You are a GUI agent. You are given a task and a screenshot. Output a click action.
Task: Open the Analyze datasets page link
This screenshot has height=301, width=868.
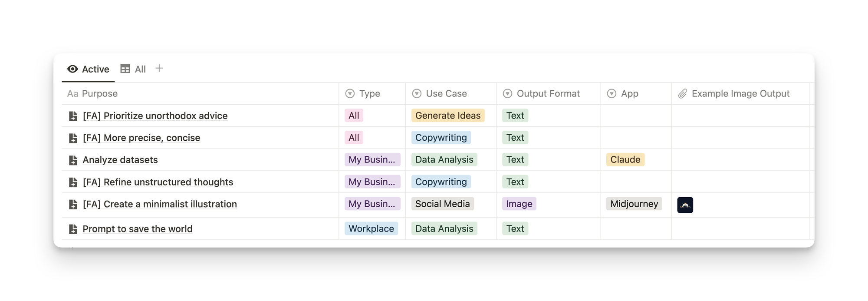coord(120,160)
